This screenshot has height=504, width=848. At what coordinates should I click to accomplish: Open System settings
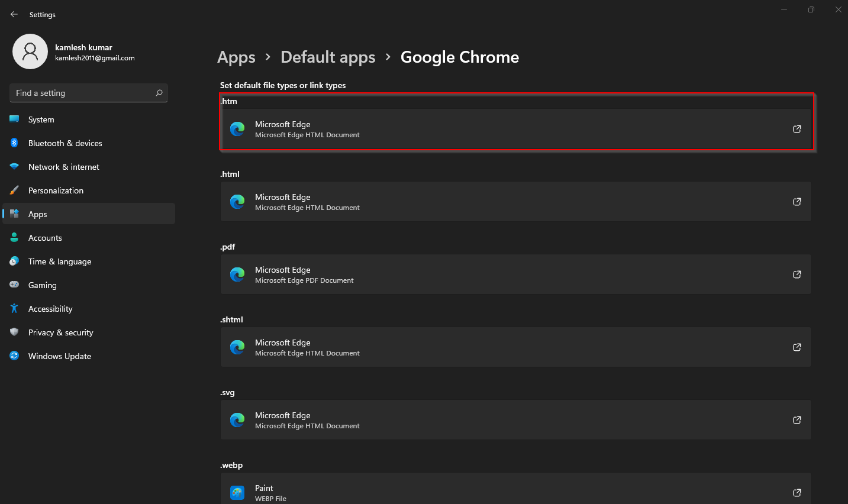[x=89, y=119]
